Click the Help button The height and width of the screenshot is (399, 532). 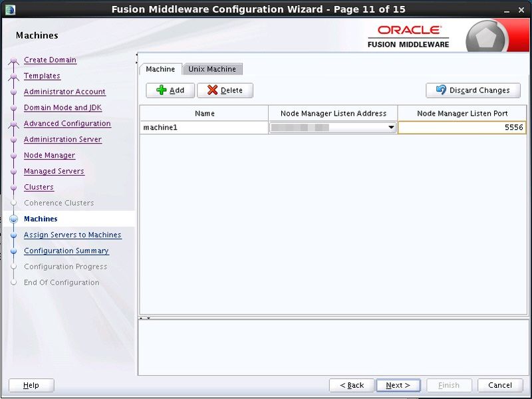31,385
